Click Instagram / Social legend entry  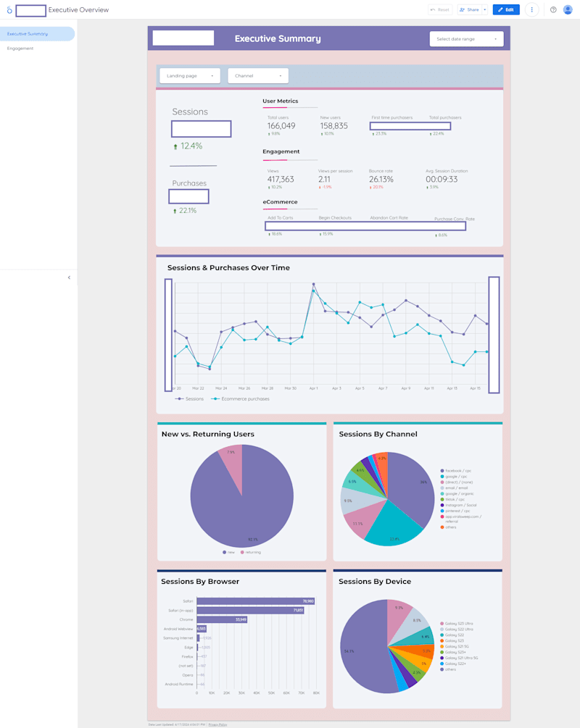[x=458, y=505]
